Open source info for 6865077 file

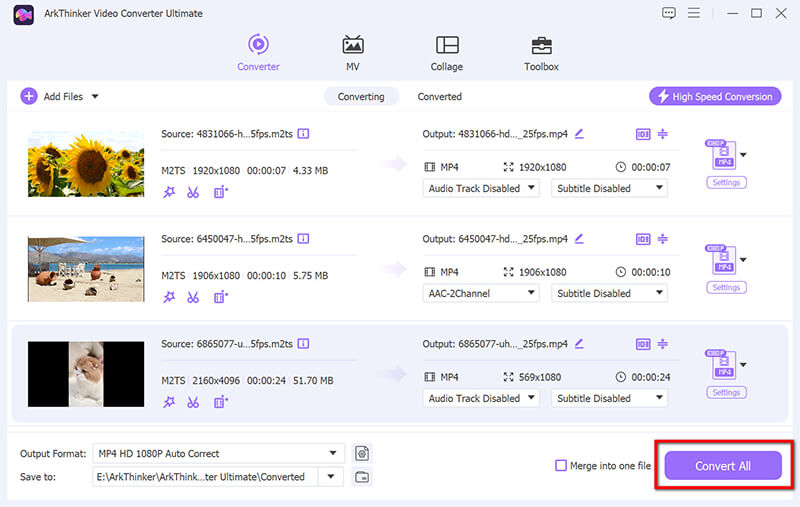[303, 344]
